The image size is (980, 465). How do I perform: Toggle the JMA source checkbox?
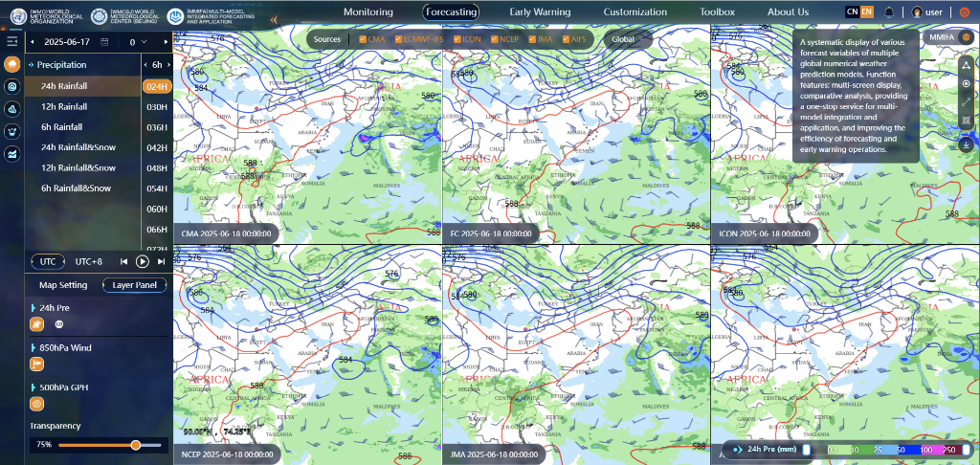point(533,39)
